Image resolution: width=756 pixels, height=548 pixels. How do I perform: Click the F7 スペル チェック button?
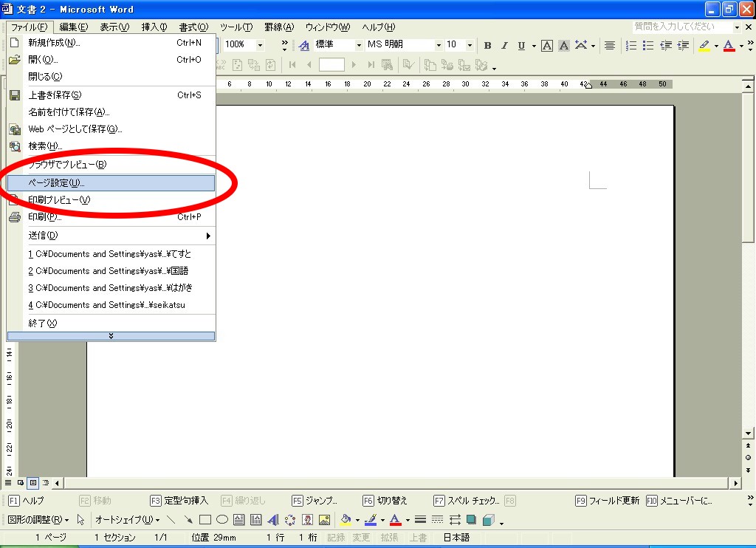[x=467, y=501]
